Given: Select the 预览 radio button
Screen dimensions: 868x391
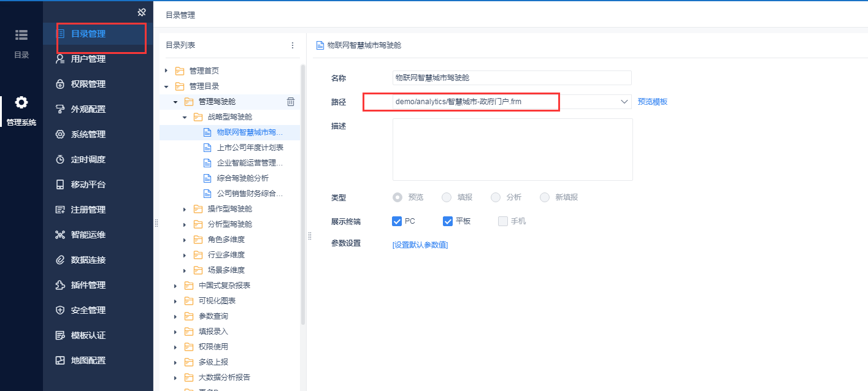Looking at the screenshot, I should 398,197.
